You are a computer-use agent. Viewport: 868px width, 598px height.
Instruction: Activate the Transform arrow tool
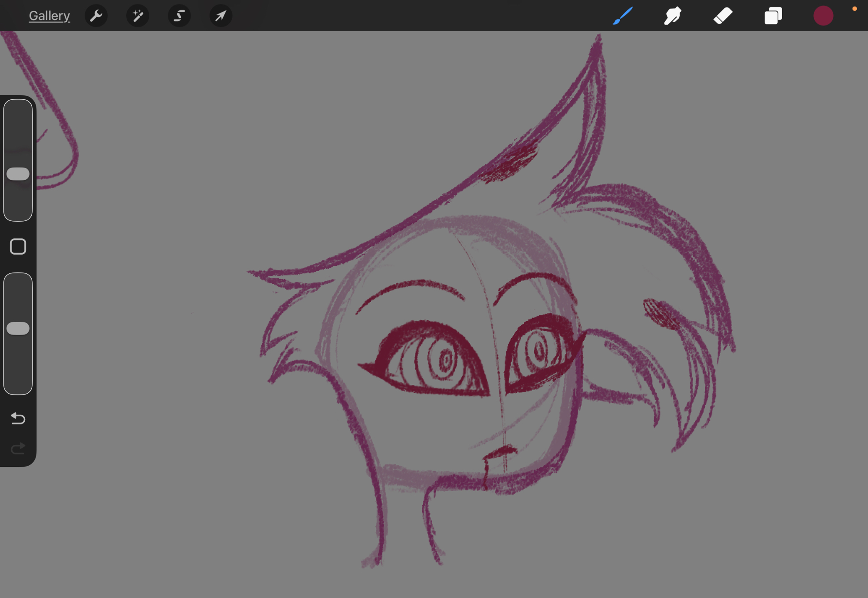tap(221, 16)
